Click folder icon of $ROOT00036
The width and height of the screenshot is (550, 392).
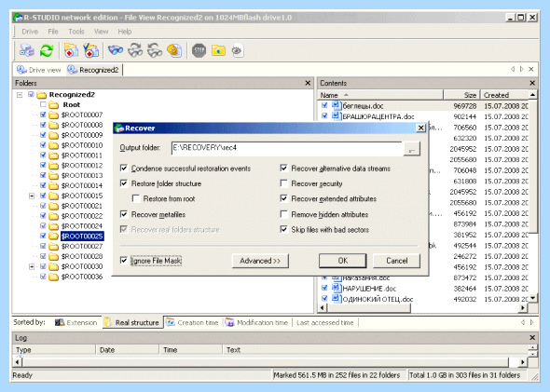(x=54, y=277)
